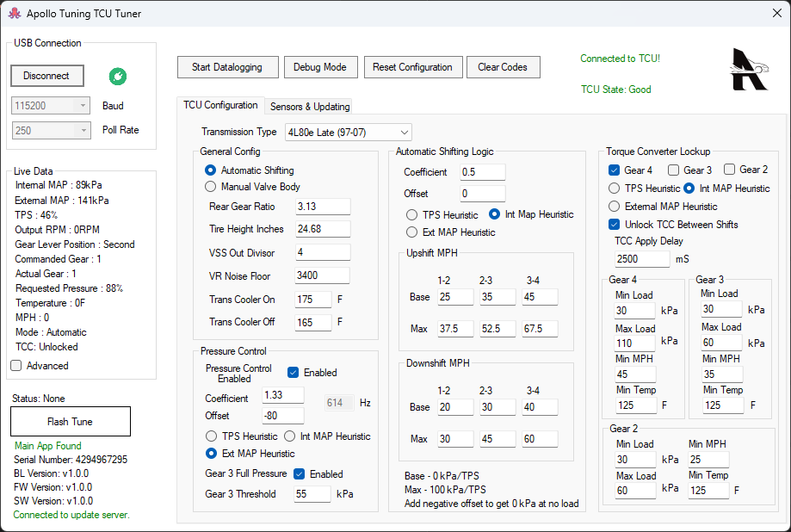Select TPS Heuristic in Torque Converter Lockup
The height and width of the screenshot is (532, 791).
(x=644, y=189)
